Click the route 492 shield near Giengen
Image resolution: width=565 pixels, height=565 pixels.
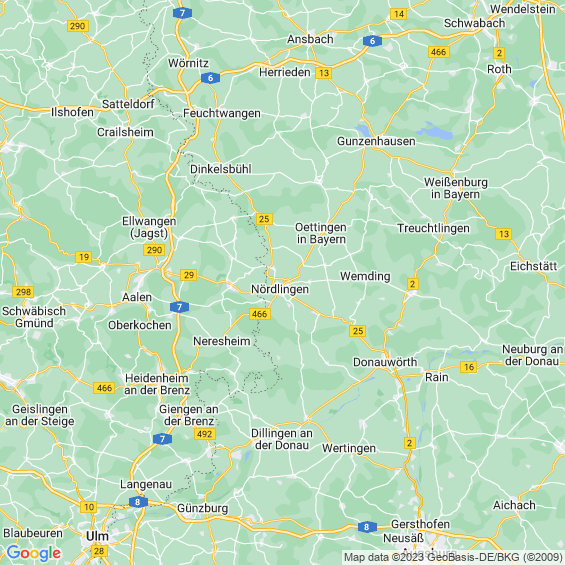(205, 434)
